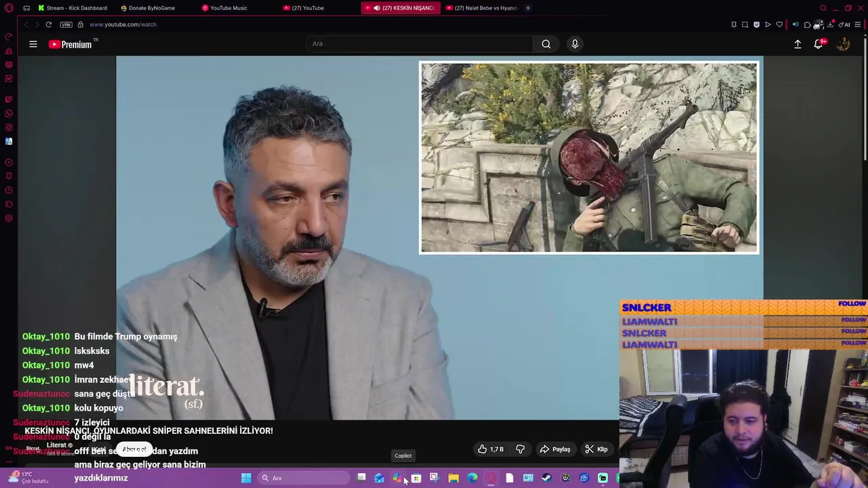Open the Opera menu logo
Viewport: 868px width, 488px height.
point(9,8)
